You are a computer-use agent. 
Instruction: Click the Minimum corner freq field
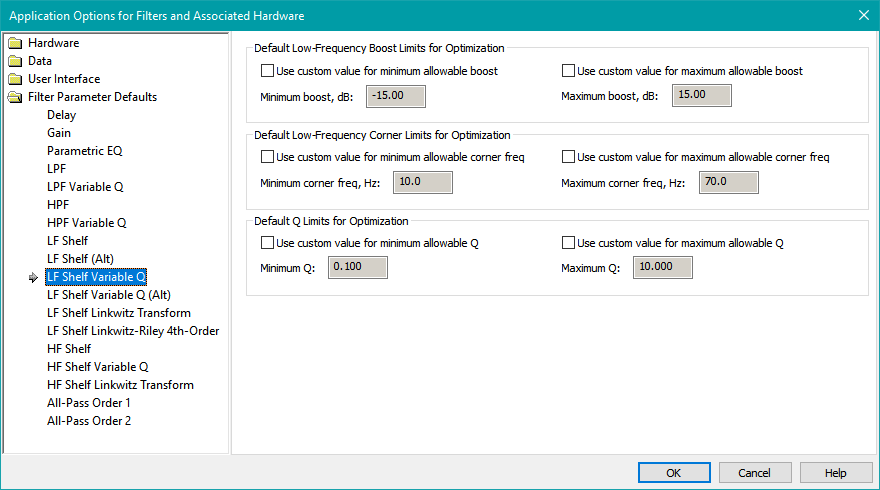pos(423,182)
